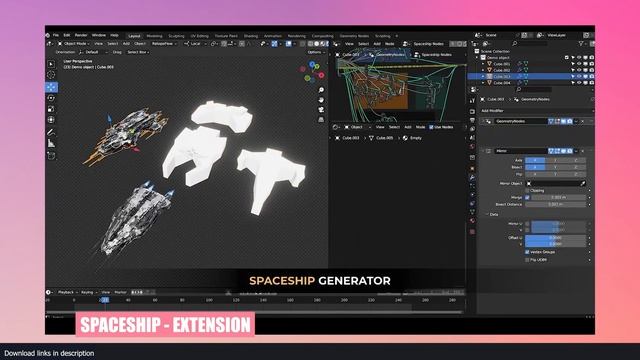The image size is (640, 360).
Task: Click the viewport Pan hand icon
Action: click(321, 100)
